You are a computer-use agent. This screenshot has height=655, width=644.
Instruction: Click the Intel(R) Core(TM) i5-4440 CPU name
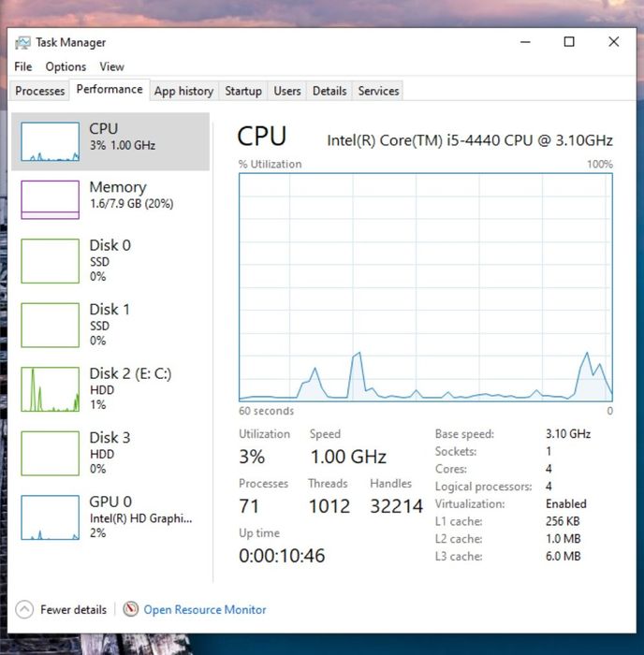pyautogui.click(x=470, y=140)
